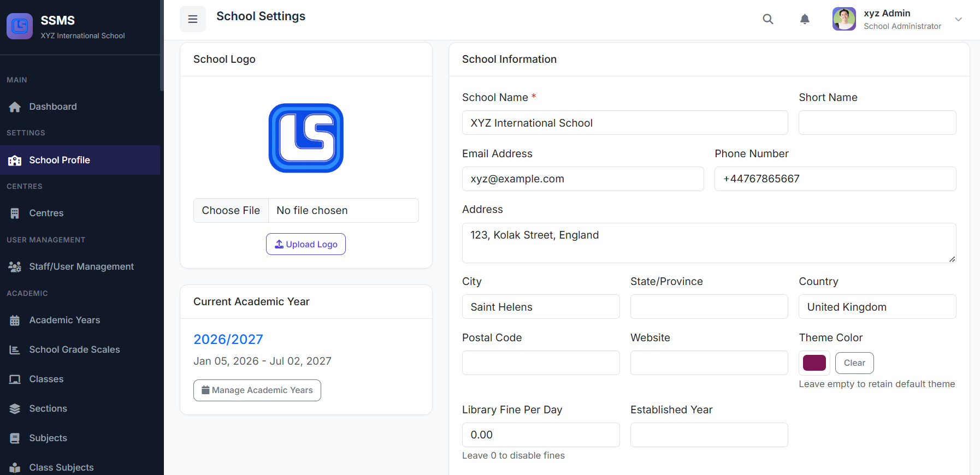The height and width of the screenshot is (475, 980).
Task: Open notifications bell icon
Action: click(804, 19)
